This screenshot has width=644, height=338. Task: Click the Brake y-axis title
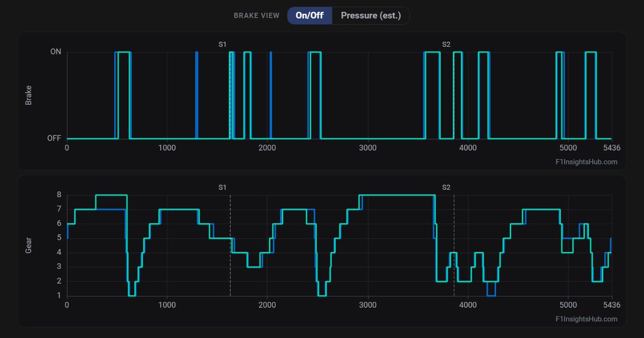point(29,95)
